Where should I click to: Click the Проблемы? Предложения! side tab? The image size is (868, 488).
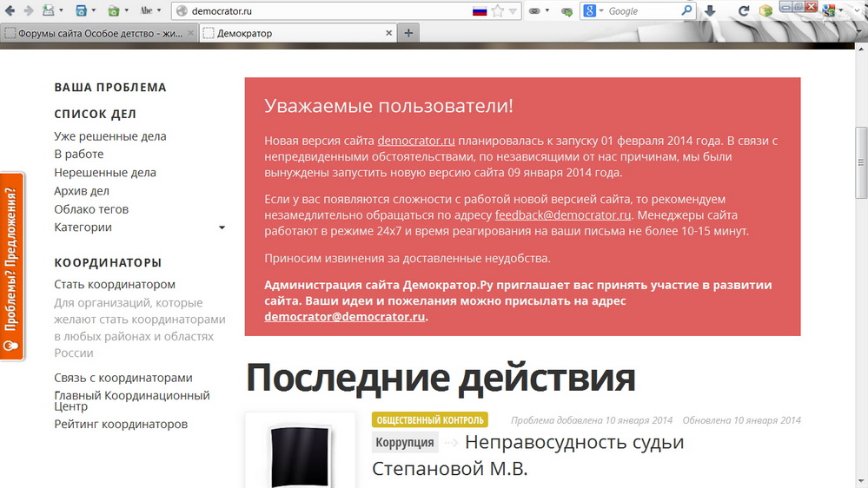click(x=11, y=267)
